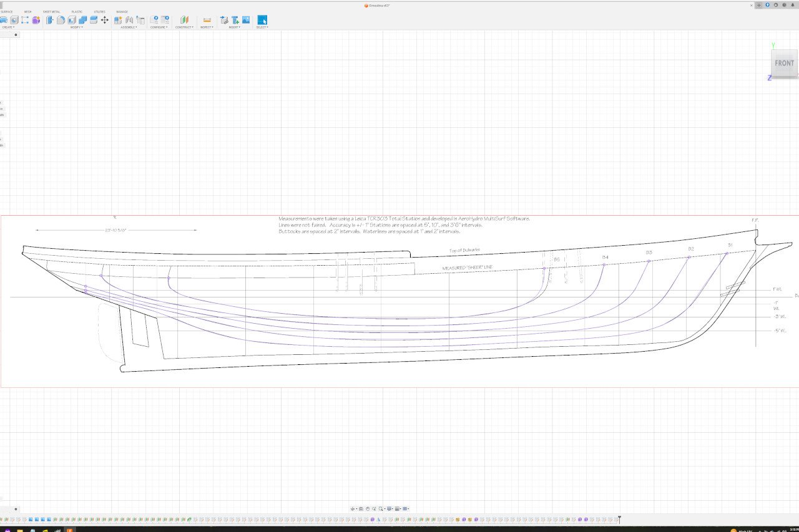Click the B4 buttock label
The image size is (799, 532).
pos(605,257)
